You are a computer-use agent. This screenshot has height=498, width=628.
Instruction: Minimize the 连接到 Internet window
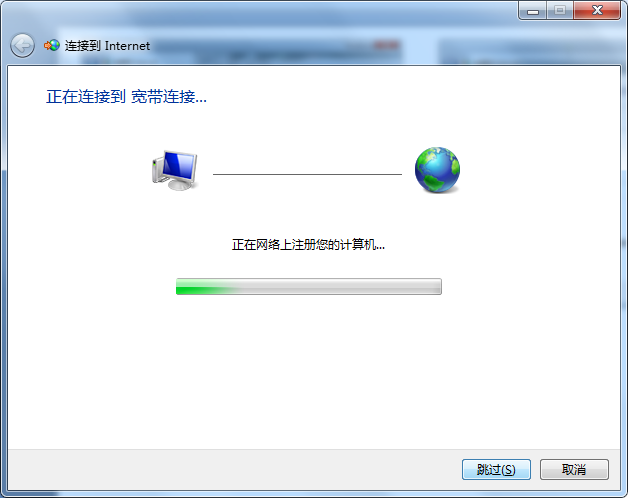coord(533,10)
